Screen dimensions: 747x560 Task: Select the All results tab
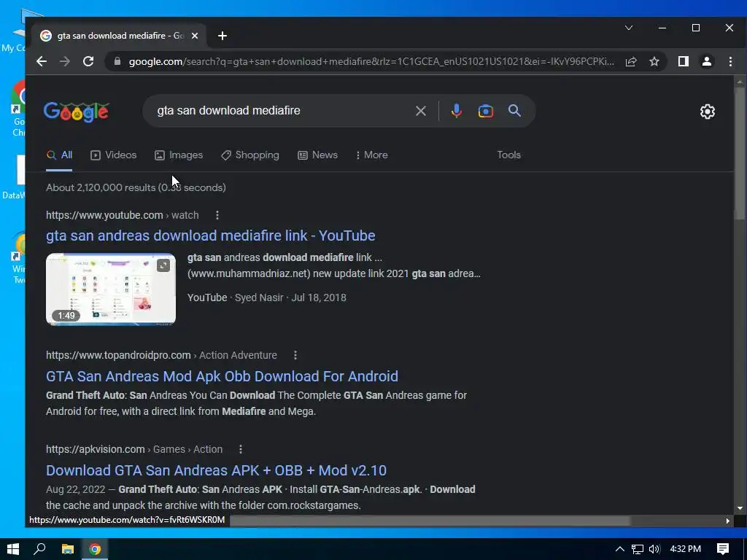59,155
